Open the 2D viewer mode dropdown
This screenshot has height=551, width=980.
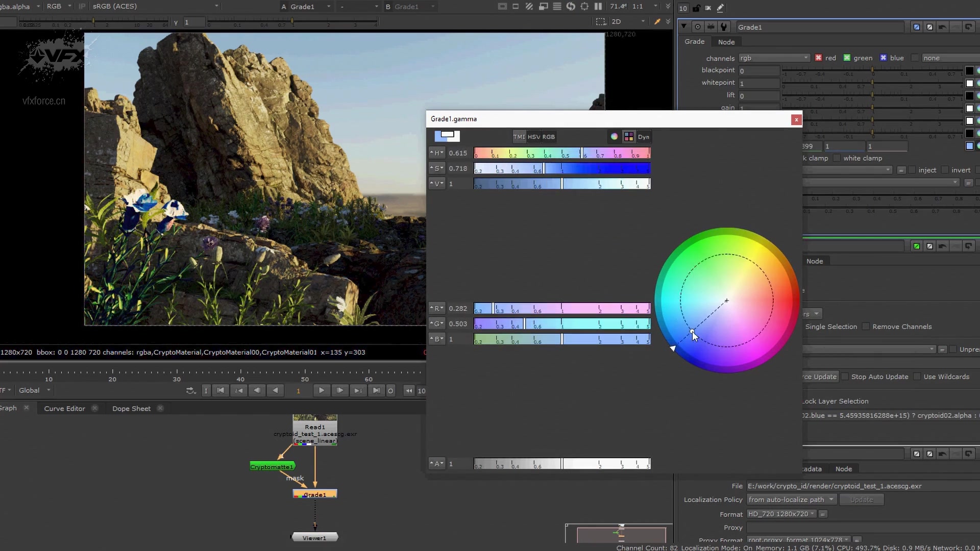(628, 21)
